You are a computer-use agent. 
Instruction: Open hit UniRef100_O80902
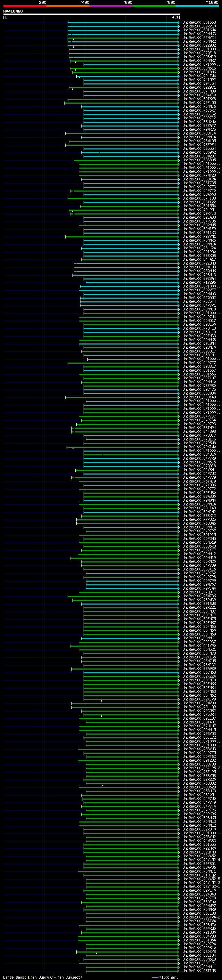[199, 153]
